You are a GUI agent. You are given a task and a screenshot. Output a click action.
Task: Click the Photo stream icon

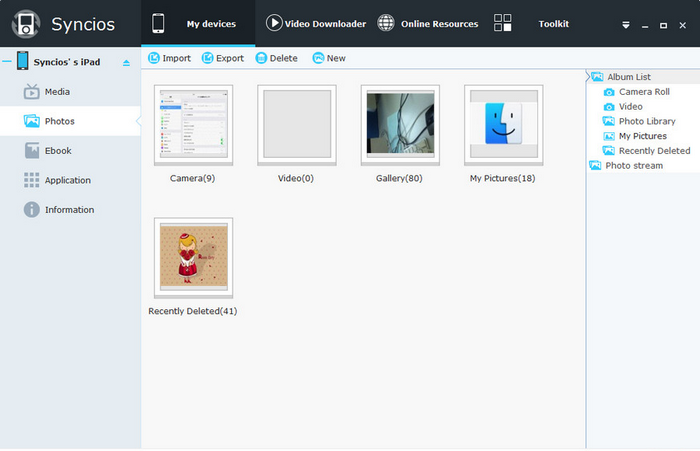pos(595,165)
